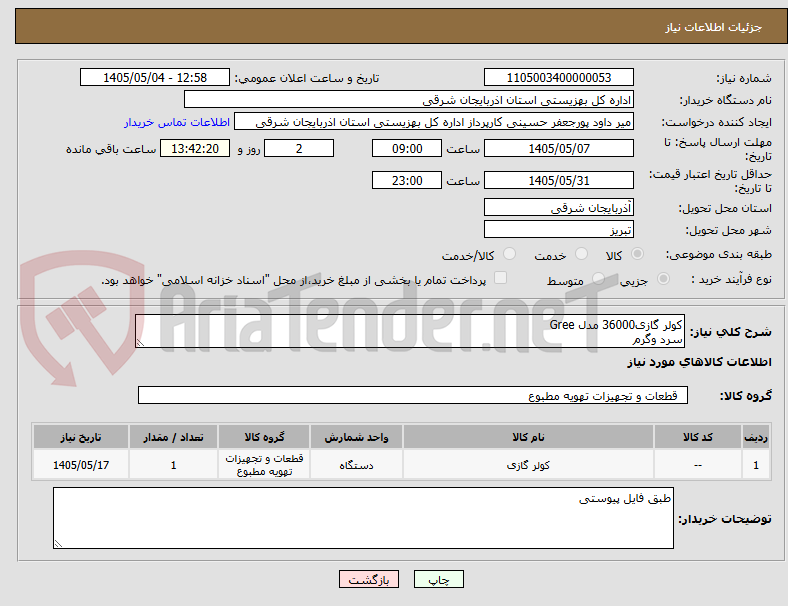Click the deadline hour field 09:00
Viewport: 788px width, 606px height.
click(407, 148)
